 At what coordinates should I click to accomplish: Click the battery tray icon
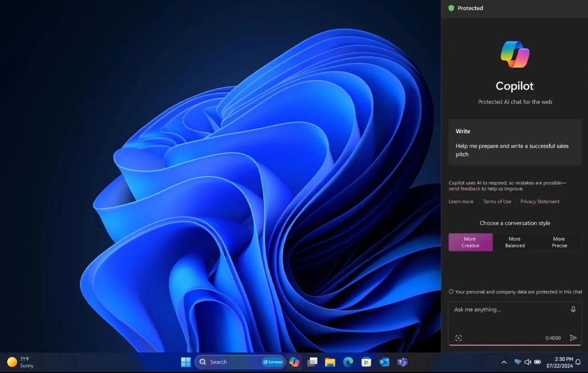coord(538,362)
